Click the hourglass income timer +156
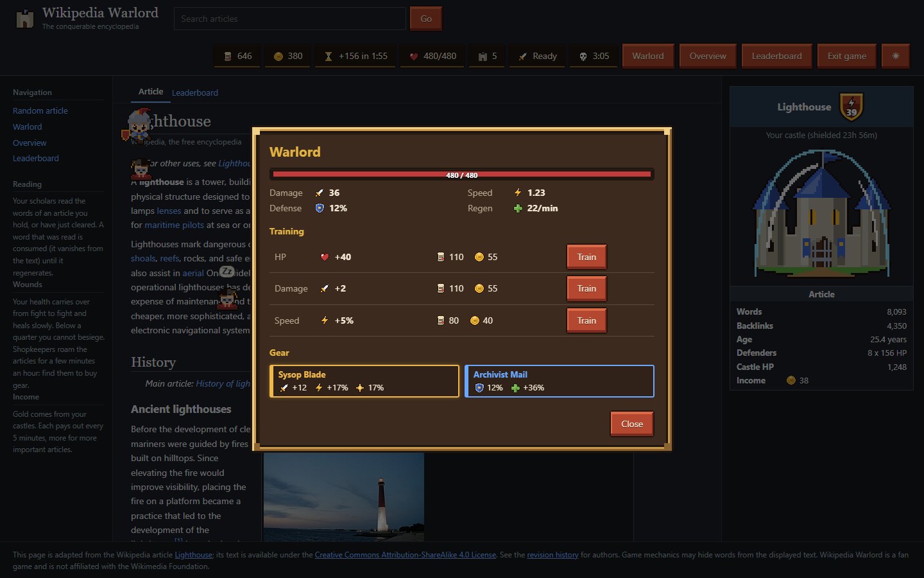 click(x=355, y=56)
